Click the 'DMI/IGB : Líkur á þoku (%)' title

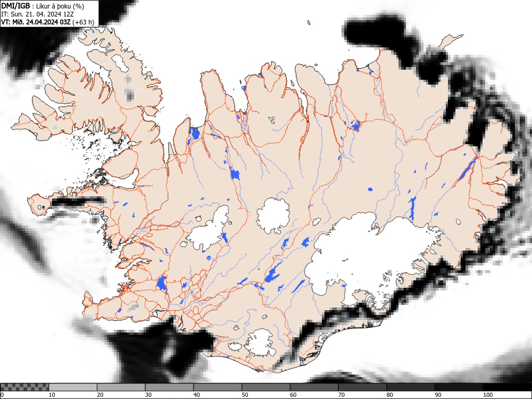point(43,6)
